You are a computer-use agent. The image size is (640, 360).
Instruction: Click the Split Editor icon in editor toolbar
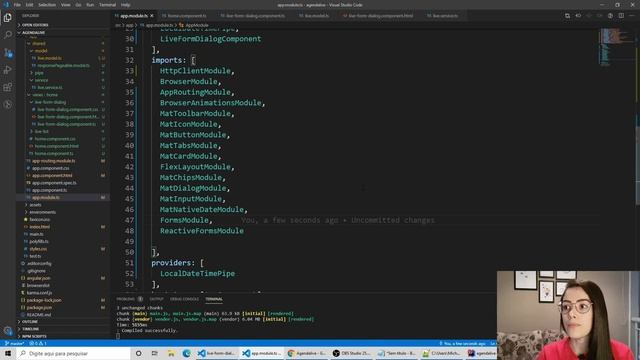click(x=621, y=16)
